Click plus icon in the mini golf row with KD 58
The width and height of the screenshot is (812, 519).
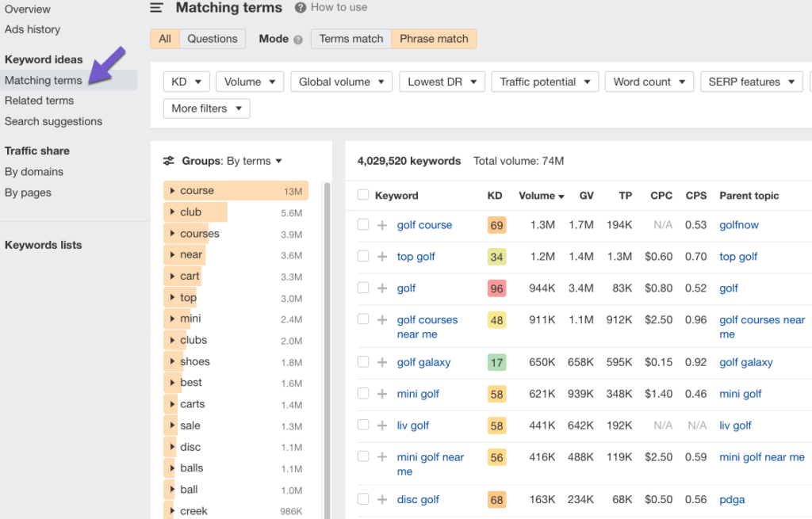tap(382, 394)
